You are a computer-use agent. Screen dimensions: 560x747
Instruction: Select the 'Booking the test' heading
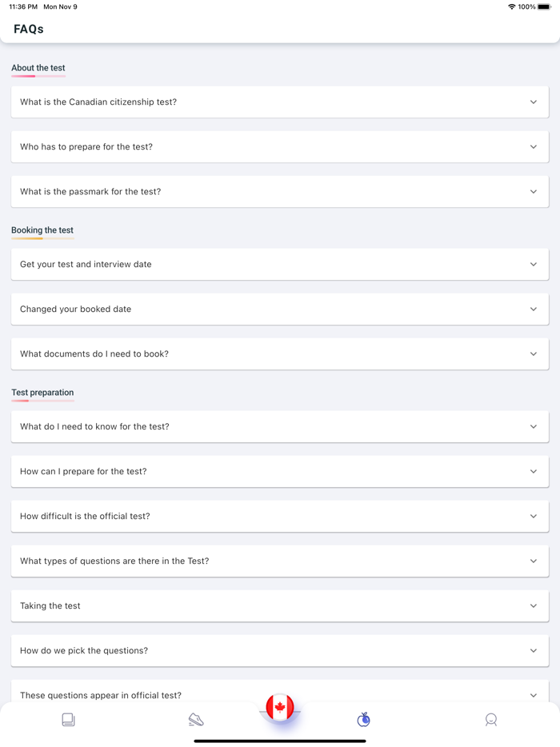pos(42,230)
